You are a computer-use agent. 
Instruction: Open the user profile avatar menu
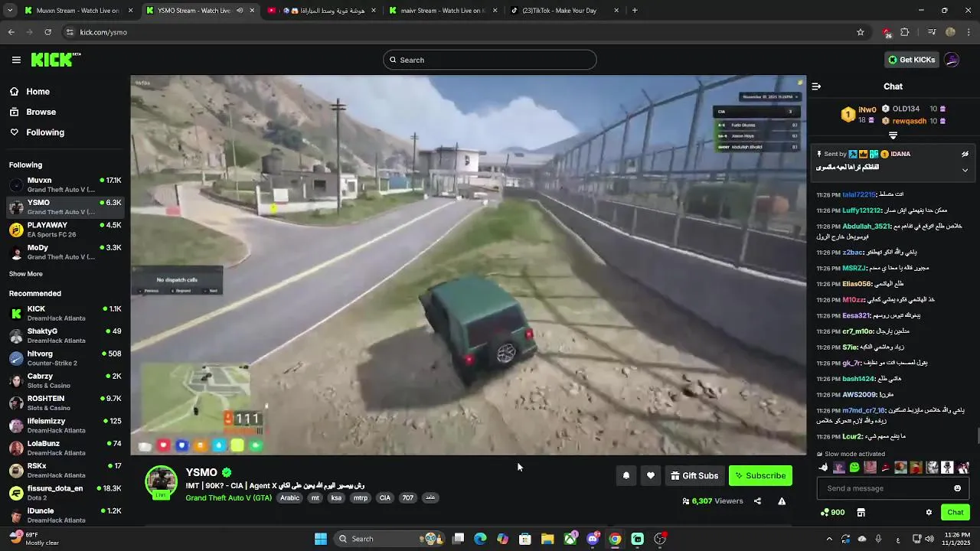[952, 60]
